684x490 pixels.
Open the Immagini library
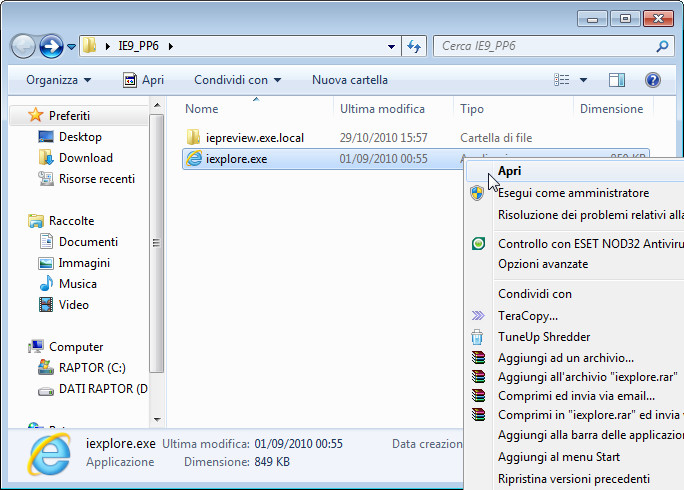tap(84, 263)
